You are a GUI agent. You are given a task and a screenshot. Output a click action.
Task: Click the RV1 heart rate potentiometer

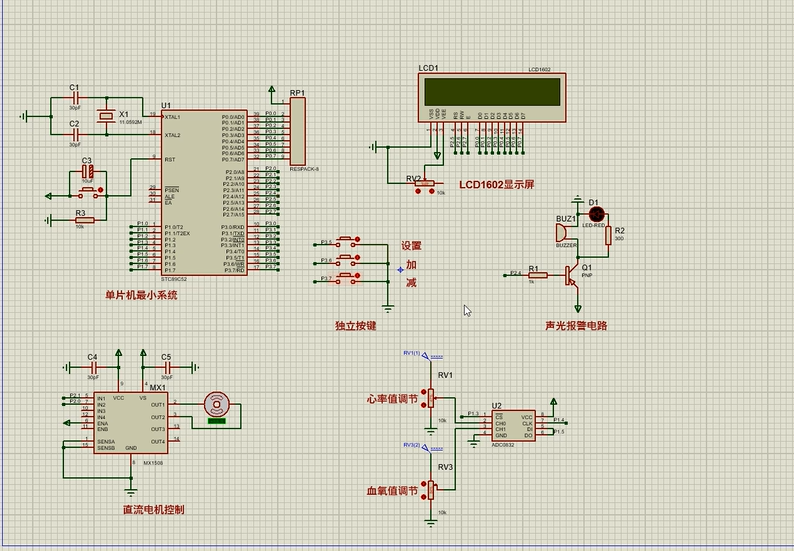(x=433, y=398)
